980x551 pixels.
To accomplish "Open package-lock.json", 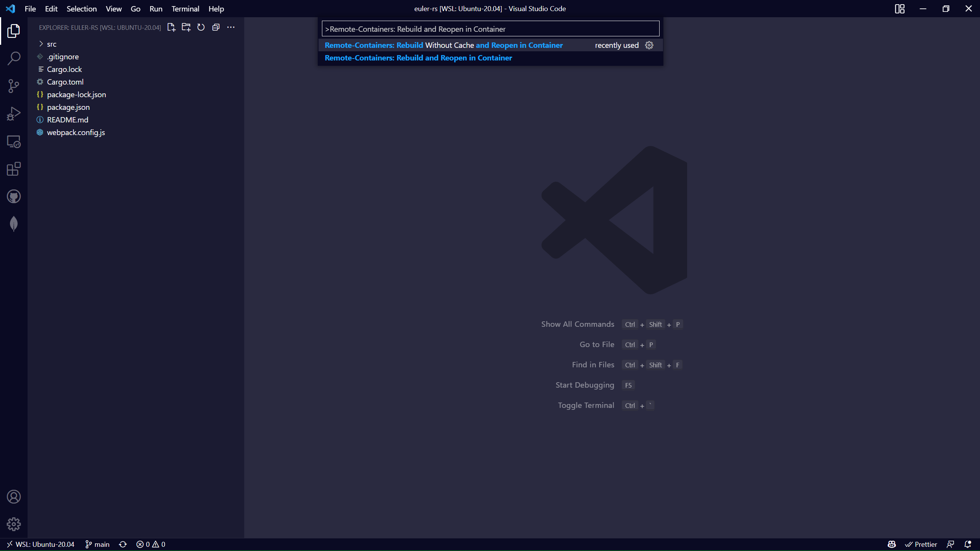I will pyautogui.click(x=136, y=95).
